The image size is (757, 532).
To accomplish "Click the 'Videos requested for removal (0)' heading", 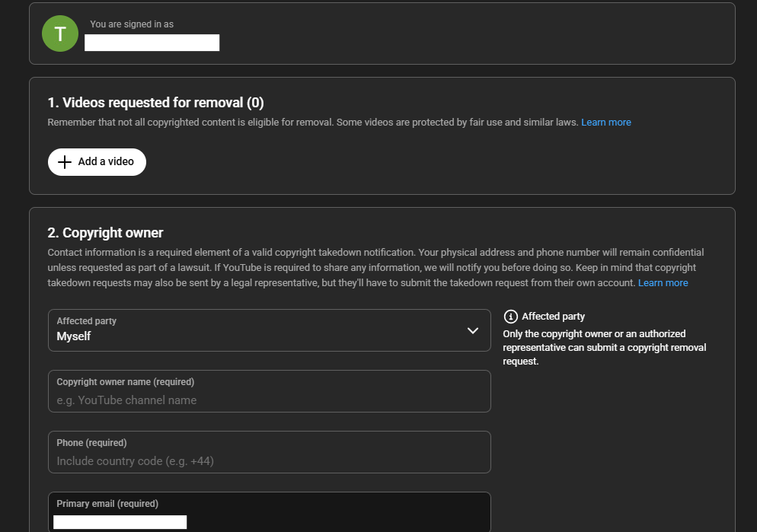I will click(155, 103).
